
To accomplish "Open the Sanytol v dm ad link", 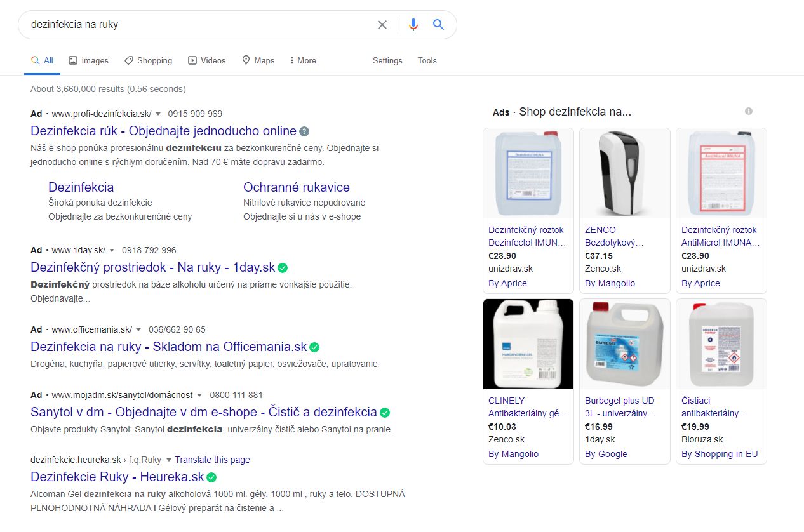I will click(204, 413).
